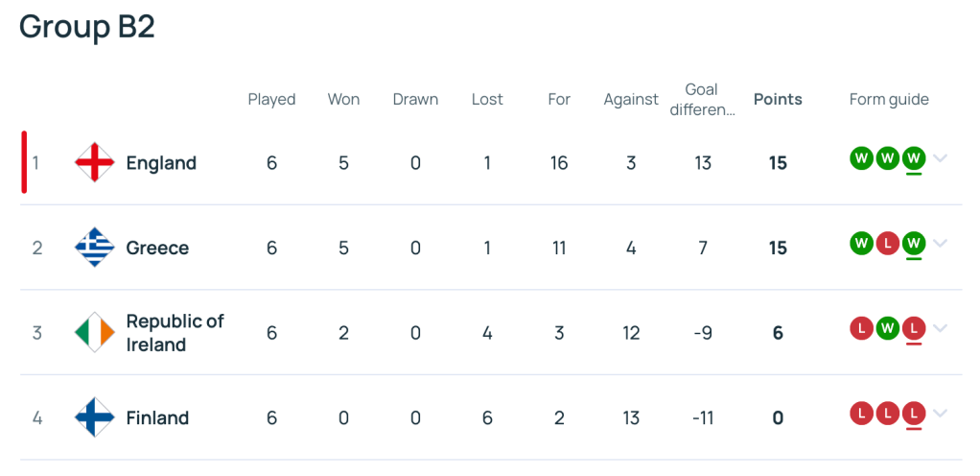Open the Greece team link
Screen dimensions: 980x476
157,248
